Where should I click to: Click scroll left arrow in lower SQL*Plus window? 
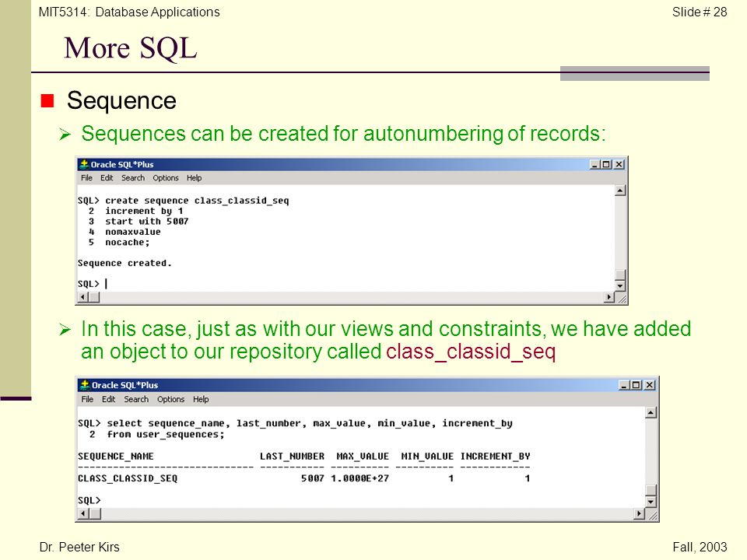pos(83,514)
